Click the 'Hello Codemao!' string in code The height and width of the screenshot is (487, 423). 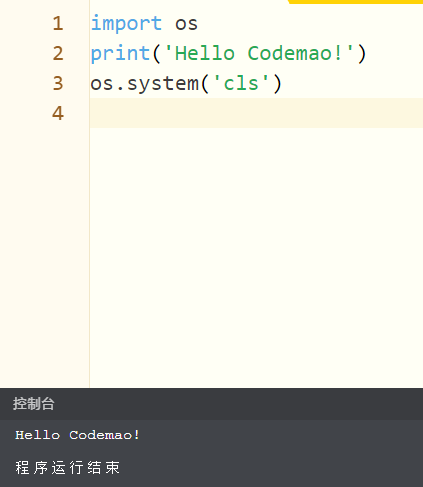point(259,53)
